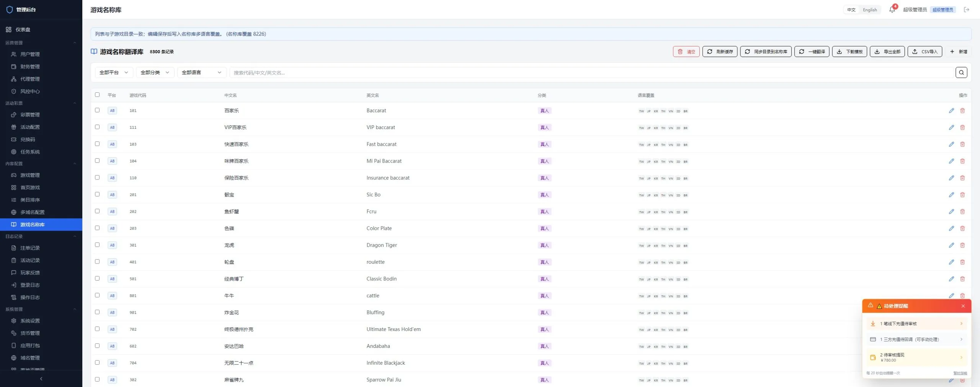980x387 pixels.
Task: Collapse the sidebar with bottom arrow
Action: 41,379
